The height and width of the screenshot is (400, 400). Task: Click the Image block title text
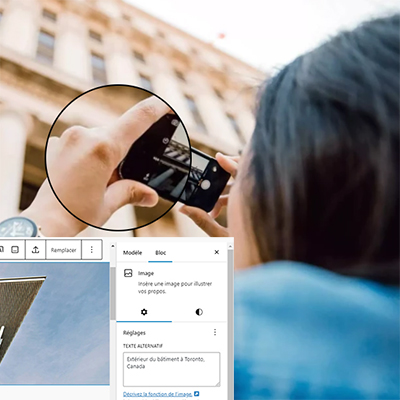[146, 273]
